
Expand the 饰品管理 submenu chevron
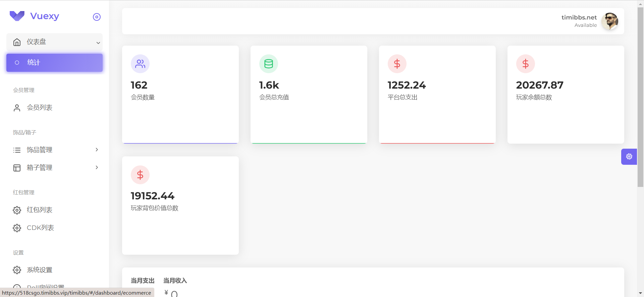coord(97,150)
